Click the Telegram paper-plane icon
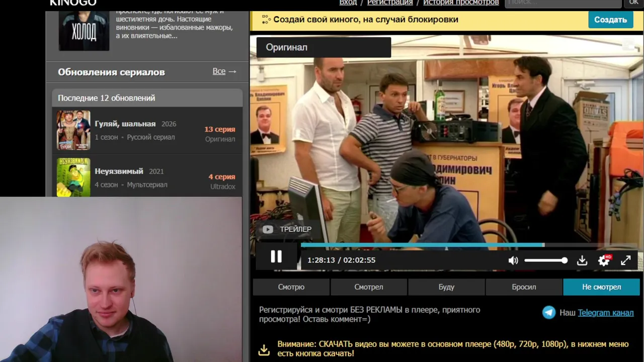 click(x=549, y=312)
